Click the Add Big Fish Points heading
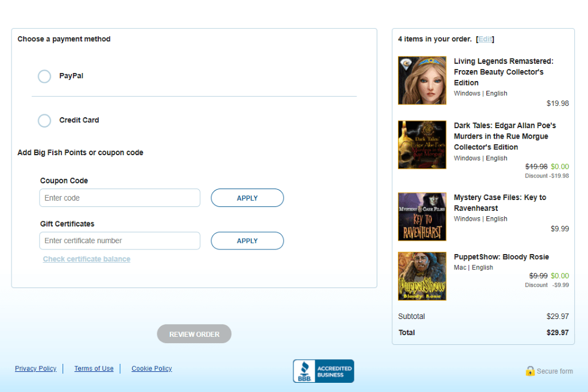 point(80,152)
